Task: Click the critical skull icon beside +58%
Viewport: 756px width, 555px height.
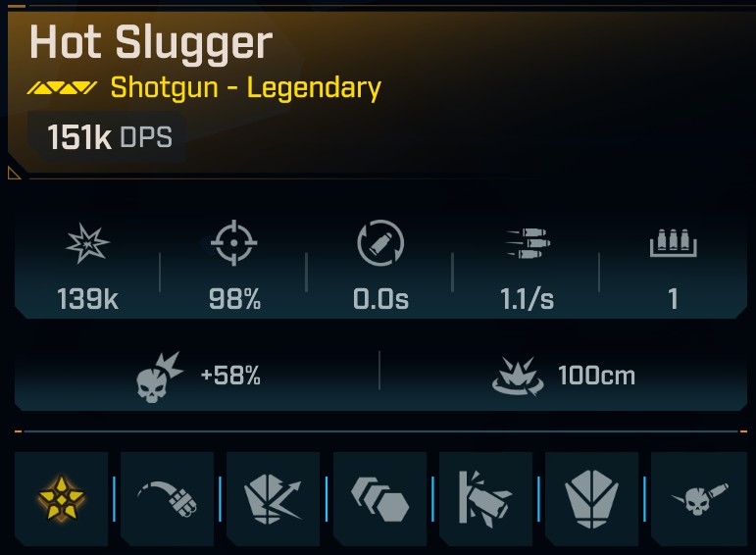Action: [159, 378]
